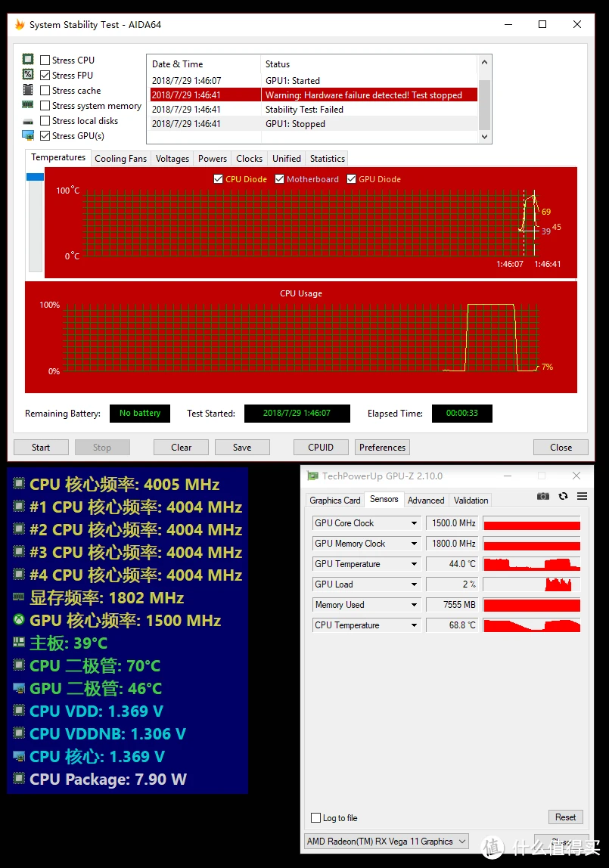Enable the Log to file checkbox in GPU-Z

click(316, 817)
